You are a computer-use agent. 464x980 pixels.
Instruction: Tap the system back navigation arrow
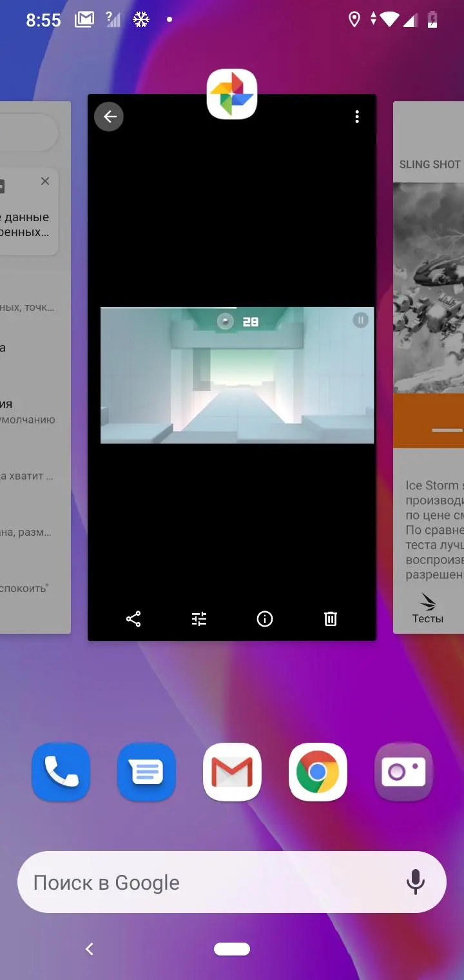pos(90,948)
